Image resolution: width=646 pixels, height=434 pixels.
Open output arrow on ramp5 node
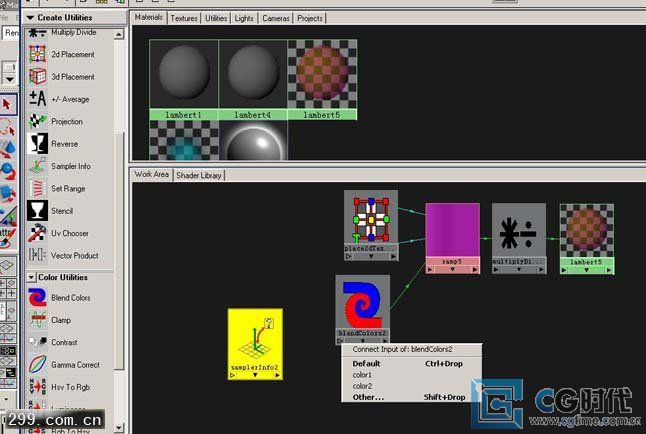click(475, 269)
